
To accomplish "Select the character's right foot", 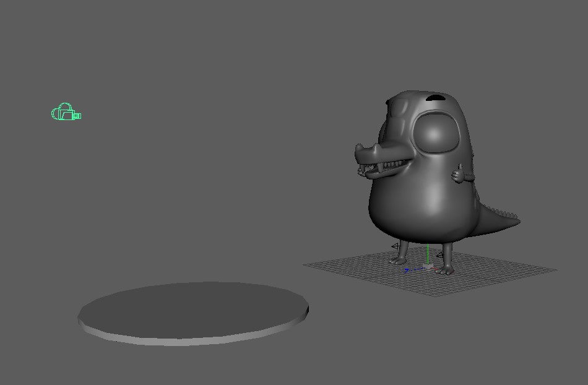I will [446, 270].
